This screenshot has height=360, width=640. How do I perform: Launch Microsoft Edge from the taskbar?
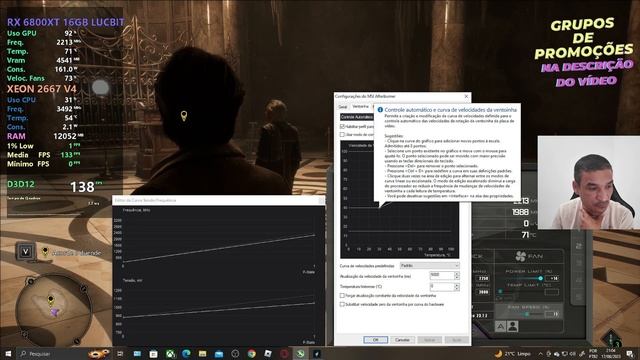187,353
